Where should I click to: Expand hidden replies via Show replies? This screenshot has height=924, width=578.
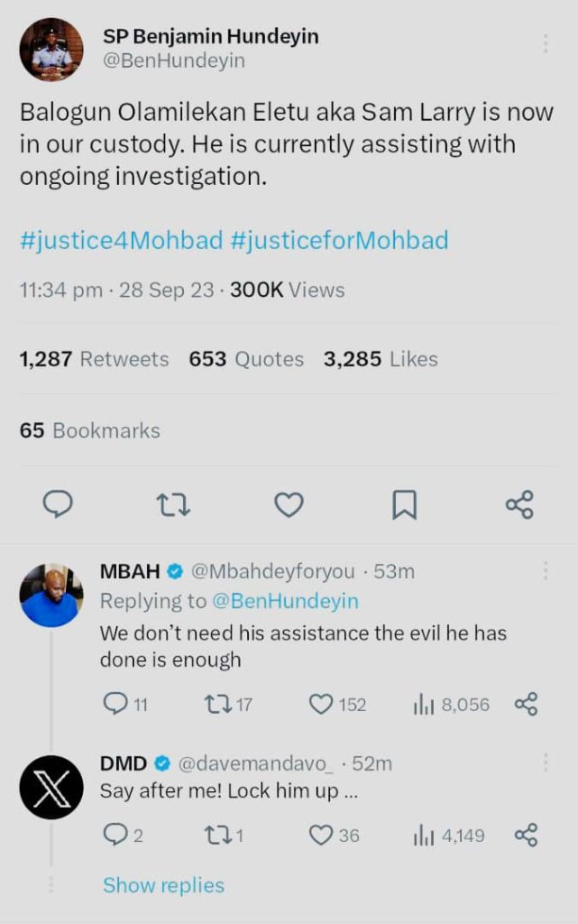coord(163,885)
